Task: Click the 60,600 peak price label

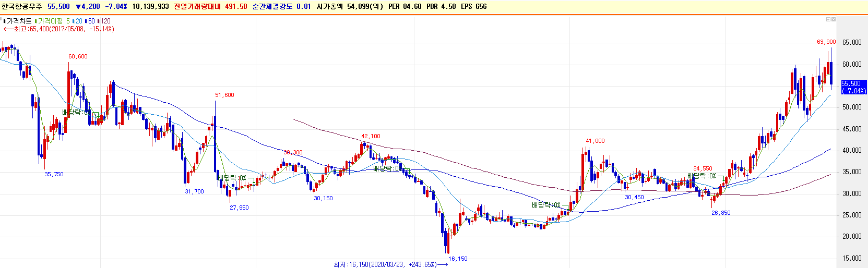Action: point(78,56)
